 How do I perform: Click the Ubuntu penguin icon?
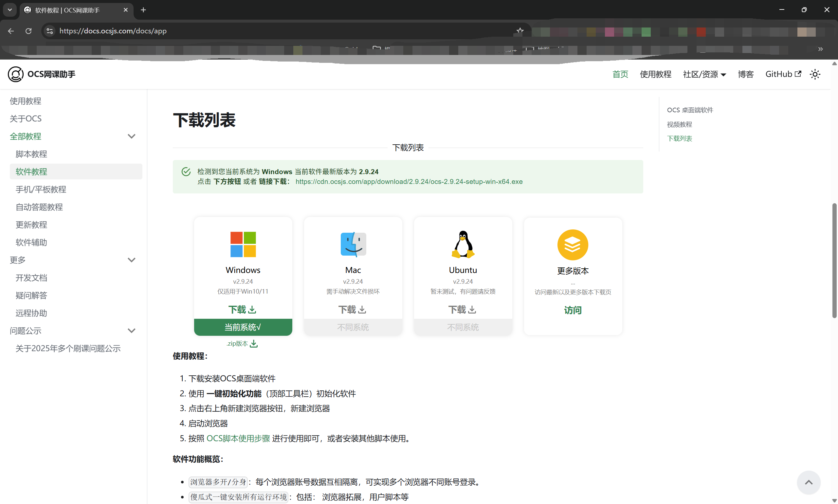coord(463,244)
